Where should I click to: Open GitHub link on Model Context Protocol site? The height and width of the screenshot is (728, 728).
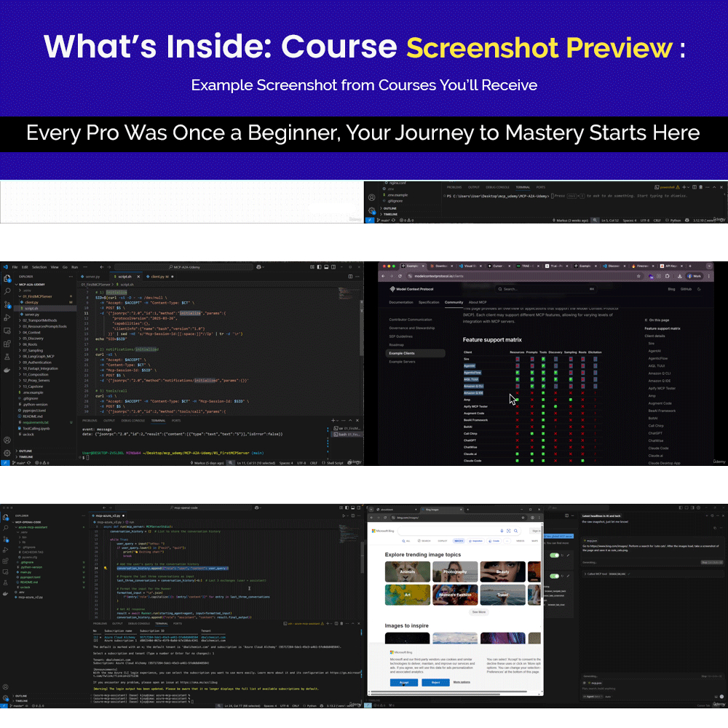tap(686, 289)
